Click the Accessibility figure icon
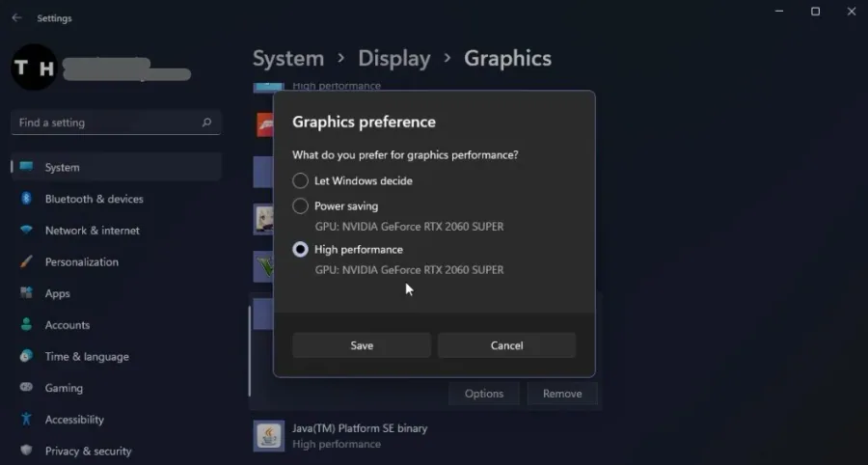 26,419
